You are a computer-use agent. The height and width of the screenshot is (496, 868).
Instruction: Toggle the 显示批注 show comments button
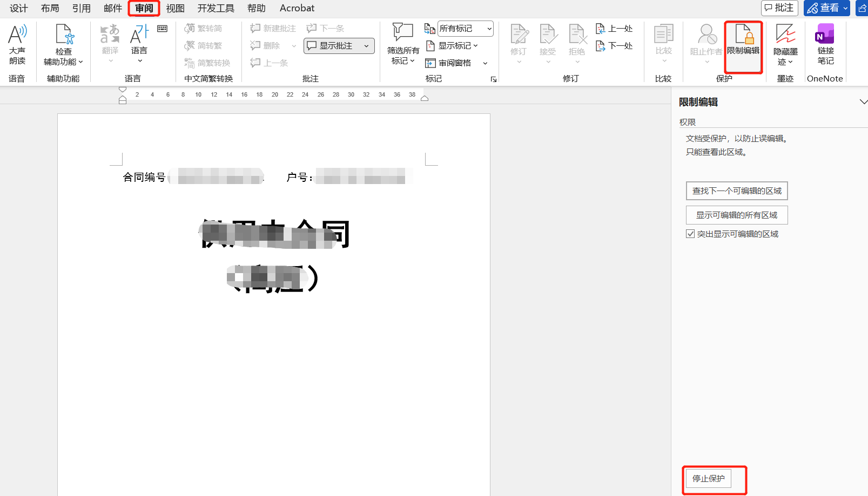click(x=339, y=46)
